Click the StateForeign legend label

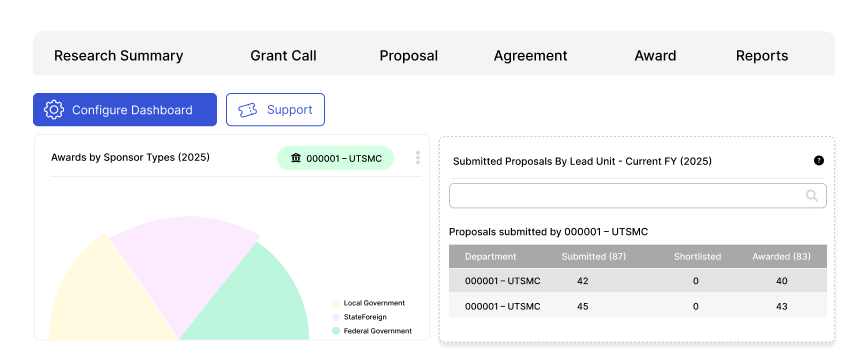[365, 317]
